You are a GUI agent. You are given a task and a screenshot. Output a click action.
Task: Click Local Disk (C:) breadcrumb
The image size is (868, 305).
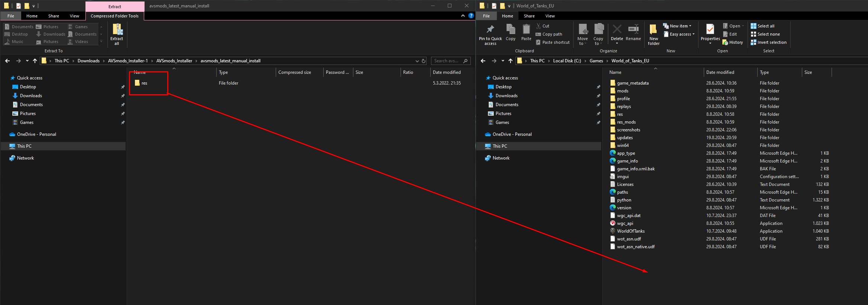point(567,61)
